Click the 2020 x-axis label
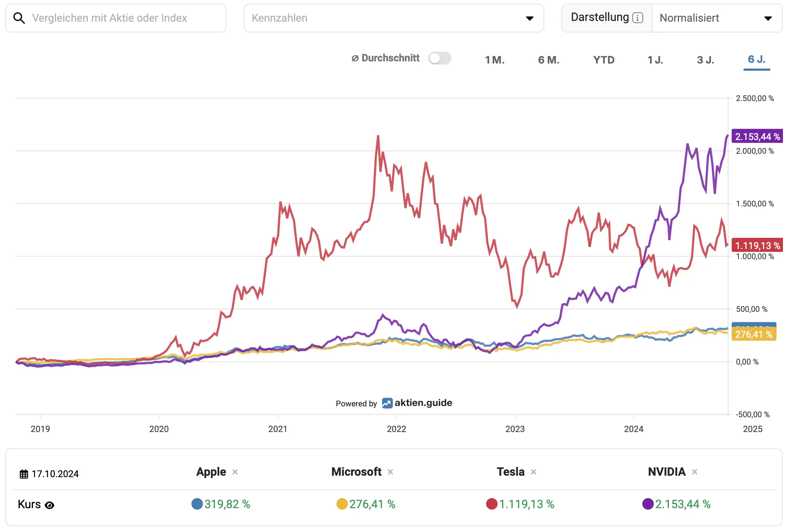Viewport: 788px width, 532px height. coord(159,429)
